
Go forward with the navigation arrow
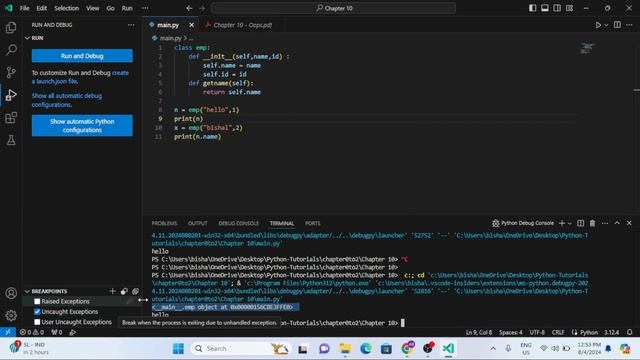tap(202, 8)
